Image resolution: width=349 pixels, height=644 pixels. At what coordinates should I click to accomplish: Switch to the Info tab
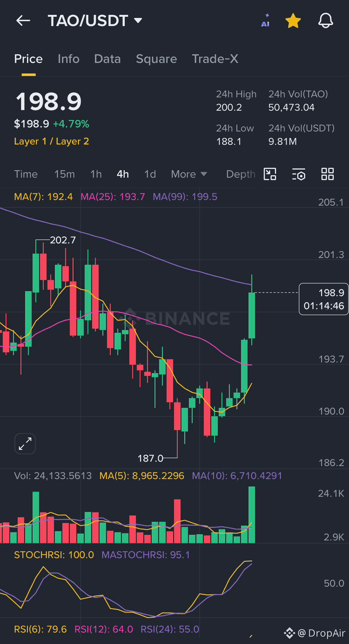pos(68,59)
